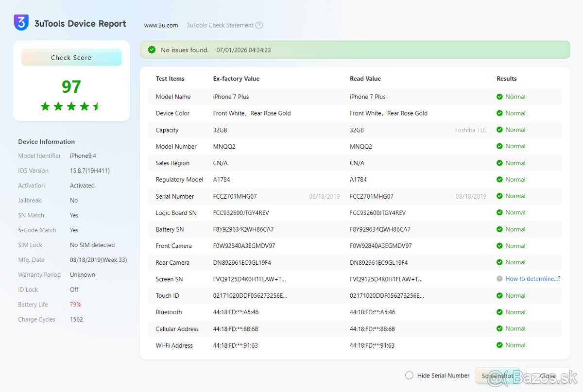The image size is (583, 392).
Task: Open the 3uTools Check Statement help icon
Action: (259, 25)
